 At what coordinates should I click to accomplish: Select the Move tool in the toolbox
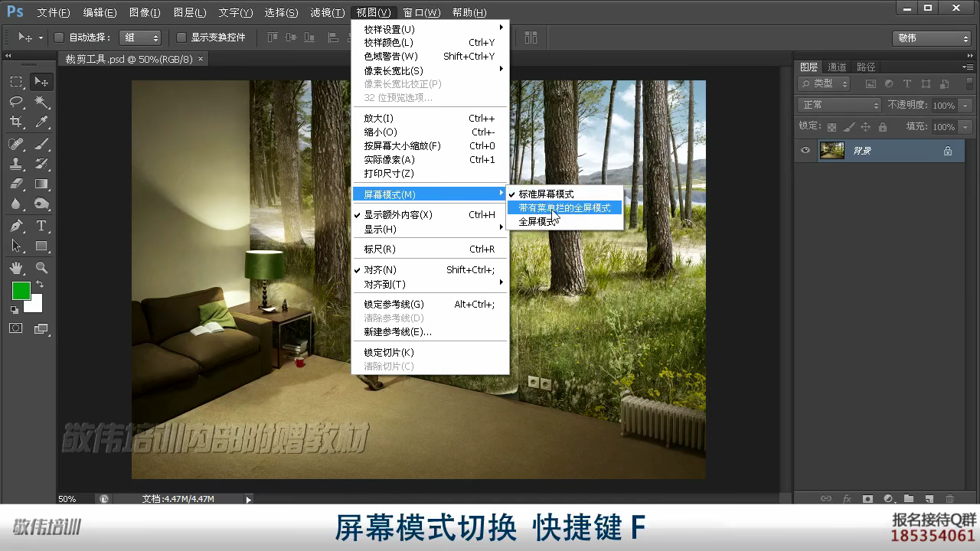click(41, 82)
